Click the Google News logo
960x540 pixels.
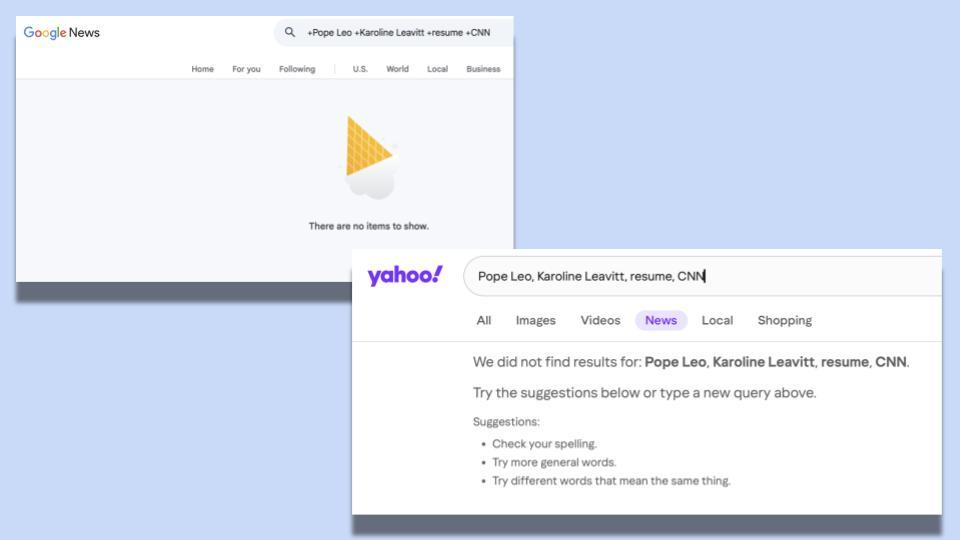pos(62,33)
